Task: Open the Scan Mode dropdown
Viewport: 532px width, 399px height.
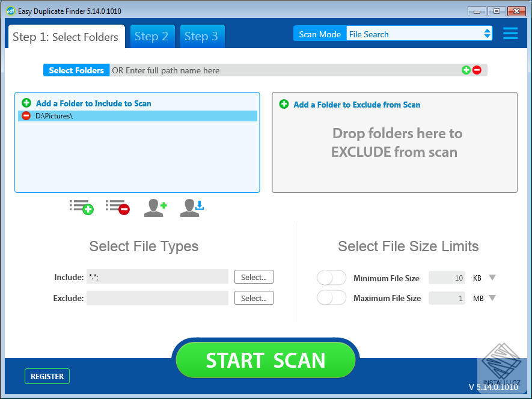Action: tap(486, 34)
